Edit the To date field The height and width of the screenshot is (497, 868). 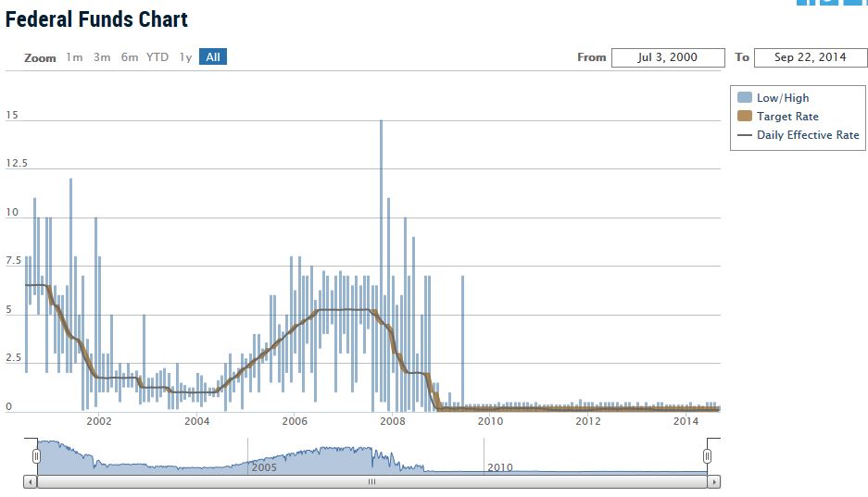coord(810,57)
